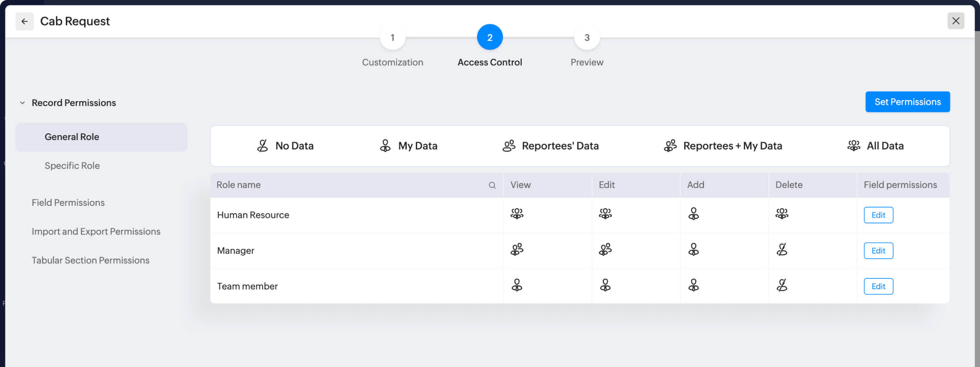This screenshot has width=980, height=367.
Task: Click the back arrow beside Cab Request
Action: click(x=25, y=21)
